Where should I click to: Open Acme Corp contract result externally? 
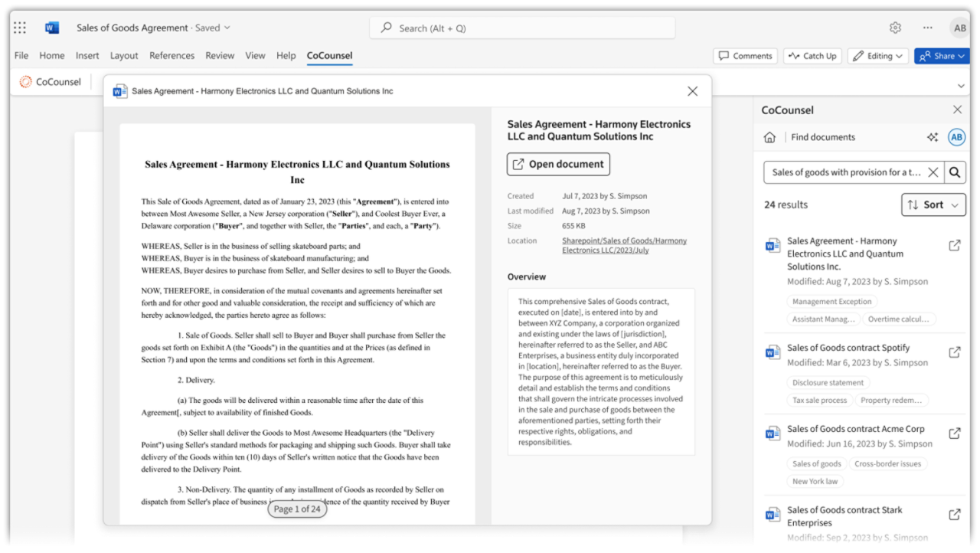point(955,434)
